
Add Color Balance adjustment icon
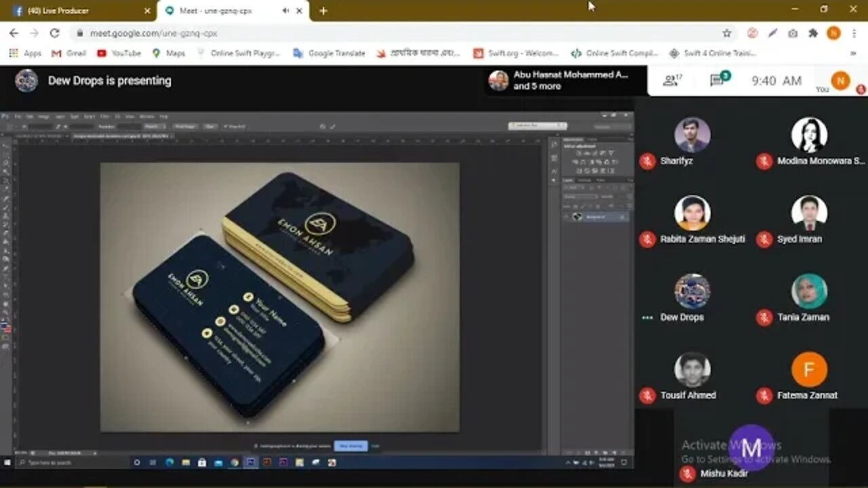tap(583, 162)
